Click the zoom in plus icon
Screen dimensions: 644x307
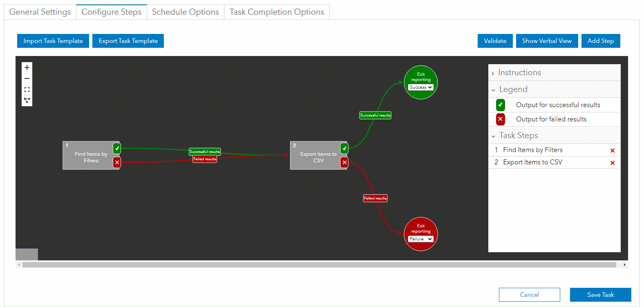27,67
